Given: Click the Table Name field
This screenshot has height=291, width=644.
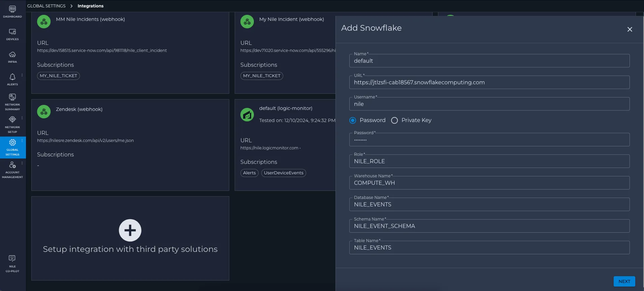Looking at the screenshot, I should click(489, 248).
